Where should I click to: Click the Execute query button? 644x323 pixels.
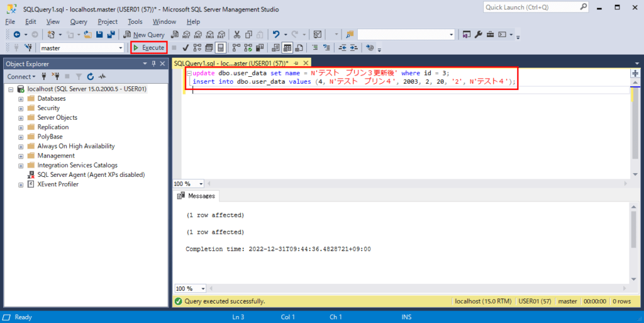tap(149, 47)
